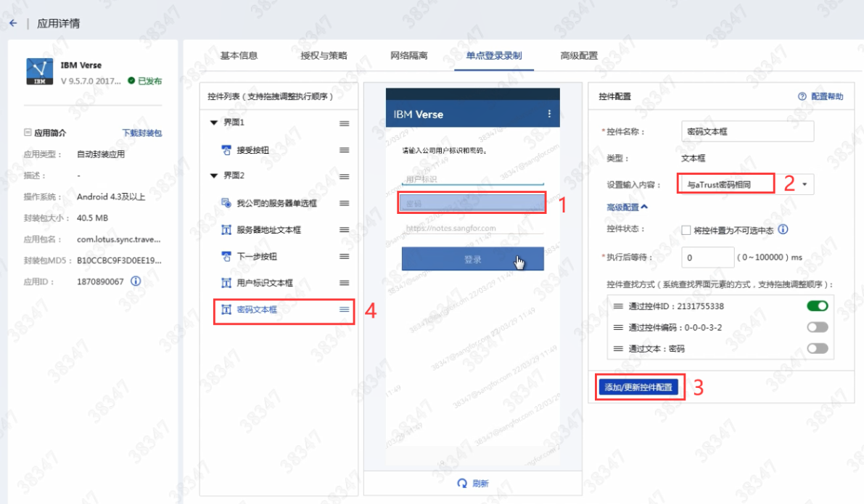
Task: Click info icon beside 将控件置为不可选中态
Action: [783, 230]
